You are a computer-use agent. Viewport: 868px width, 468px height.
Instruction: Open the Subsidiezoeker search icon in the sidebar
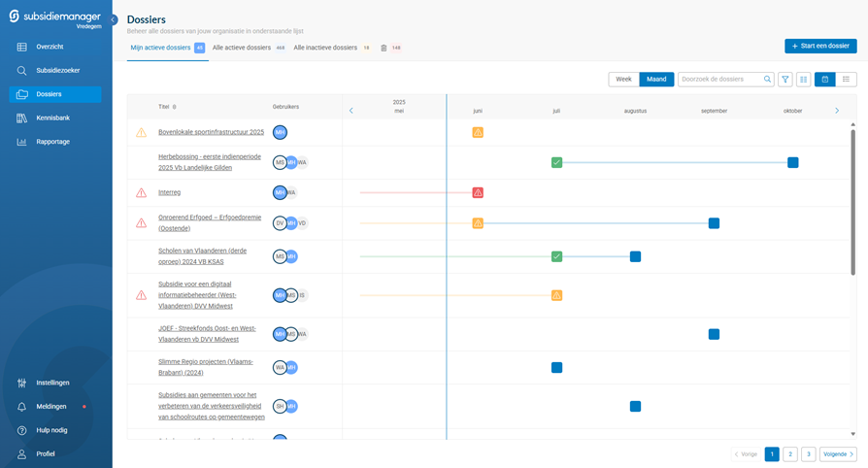(x=21, y=71)
